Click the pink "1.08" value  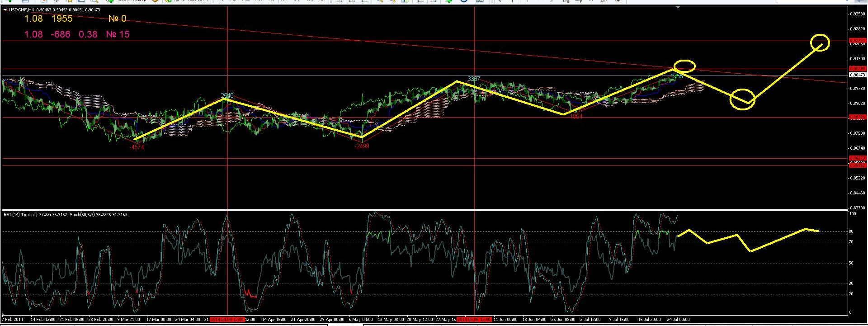coord(33,34)
